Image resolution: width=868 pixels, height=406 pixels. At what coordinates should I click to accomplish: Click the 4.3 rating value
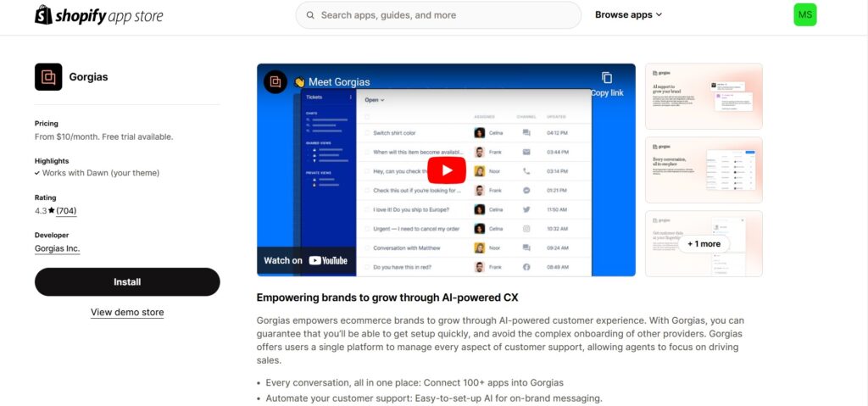tap(41, 210)
